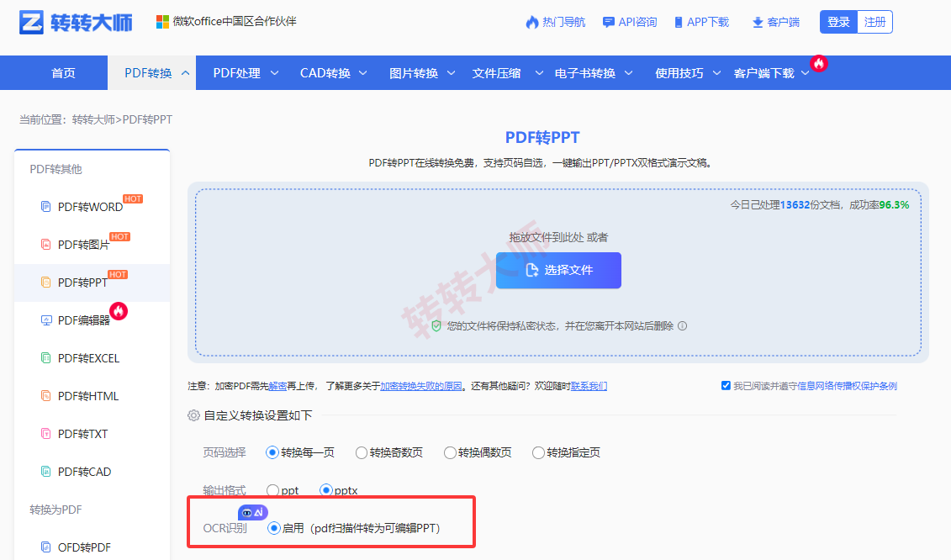
Task: Click the 96.3% success rate value
Action: 894,205
